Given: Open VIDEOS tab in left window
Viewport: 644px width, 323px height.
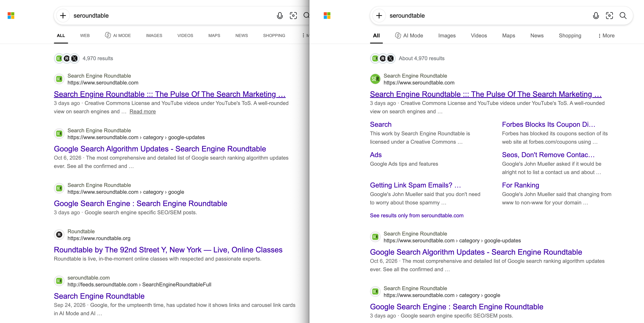Looking at the screenshot, I should coord(185,35).
